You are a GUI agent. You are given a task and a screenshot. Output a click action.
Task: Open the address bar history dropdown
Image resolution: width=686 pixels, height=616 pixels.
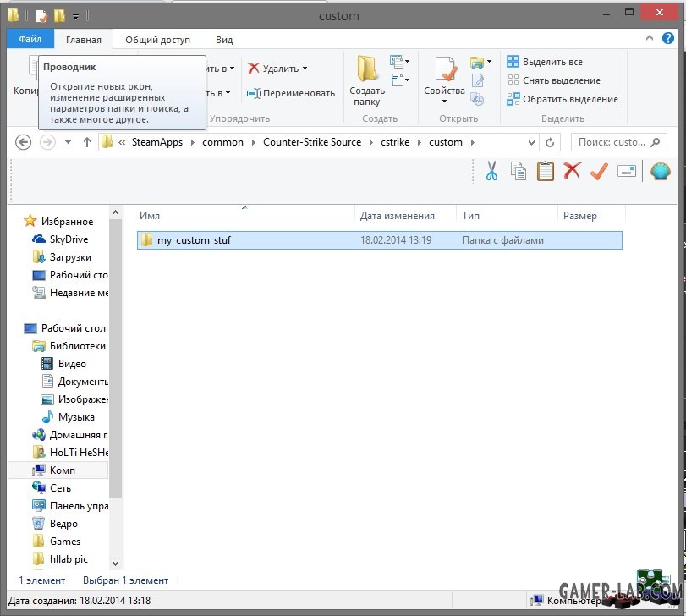(531, 143)
